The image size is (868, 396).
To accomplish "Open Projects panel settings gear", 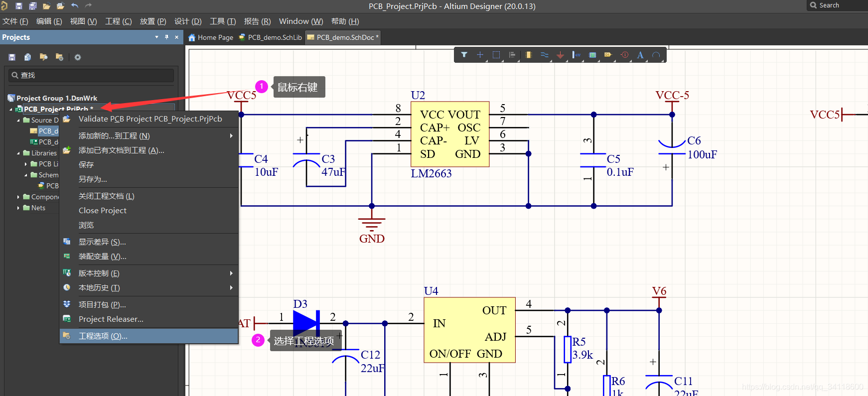I will tap(78, 57).
